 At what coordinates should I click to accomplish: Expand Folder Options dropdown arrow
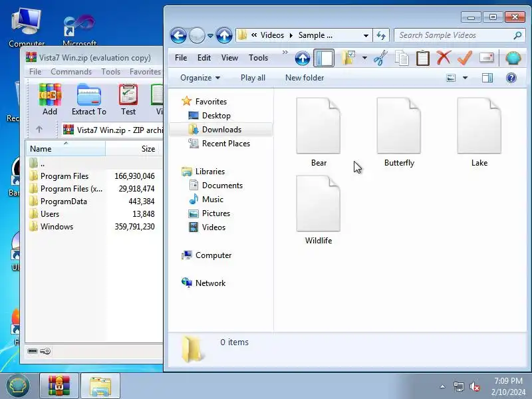coord(364,59)
